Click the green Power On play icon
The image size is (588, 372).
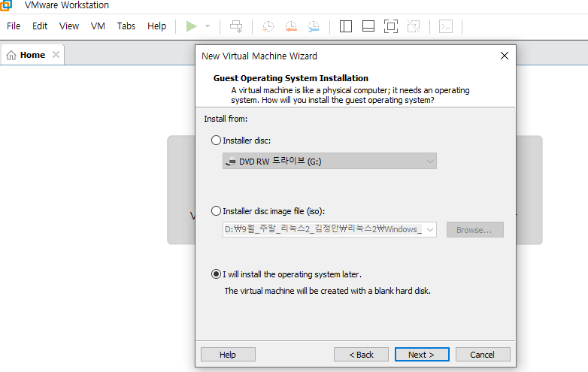tap(191, 26)
